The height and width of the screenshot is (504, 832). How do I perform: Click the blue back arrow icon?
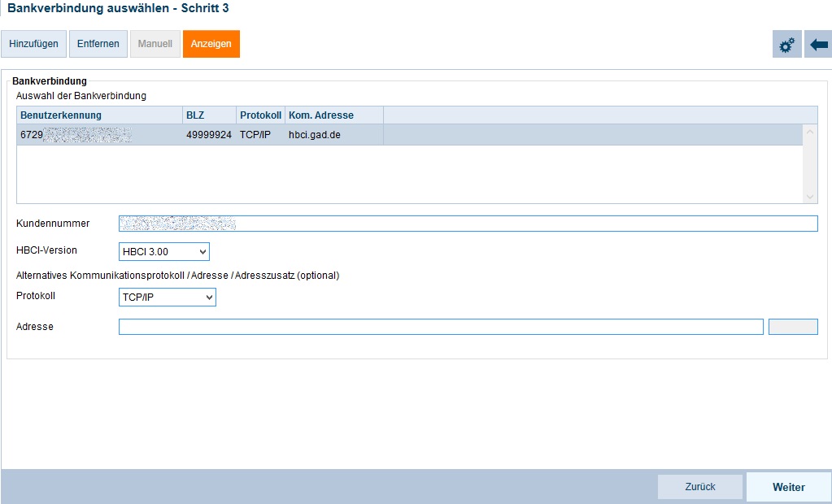[818, 45]
